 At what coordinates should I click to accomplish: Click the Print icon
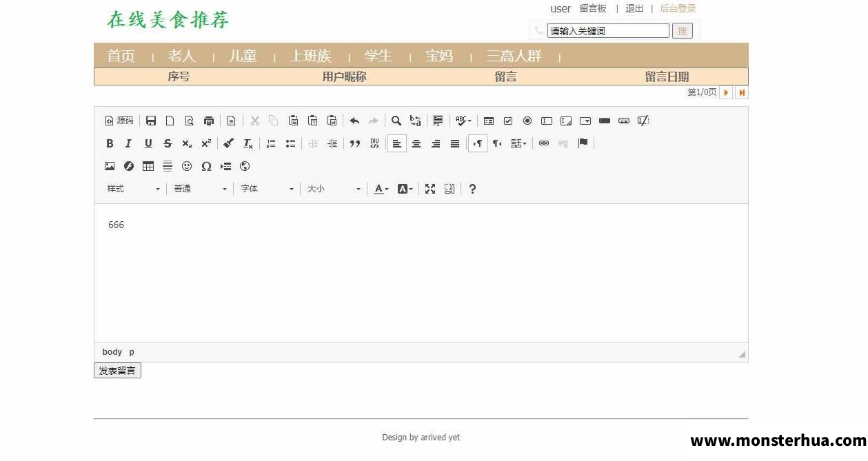pos(209,121)
